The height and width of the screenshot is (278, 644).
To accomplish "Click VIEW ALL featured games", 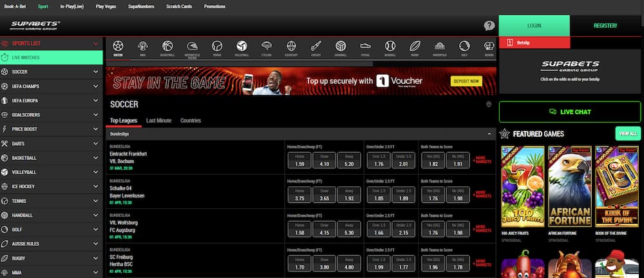I will click(627, 134).
